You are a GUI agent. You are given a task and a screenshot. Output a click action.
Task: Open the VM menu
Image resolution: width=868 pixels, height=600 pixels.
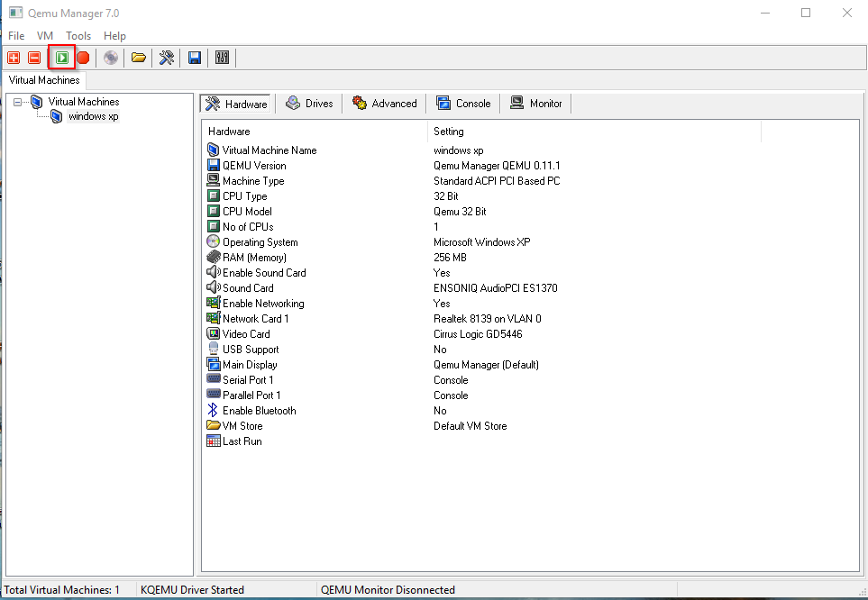[x=45, y=35]
